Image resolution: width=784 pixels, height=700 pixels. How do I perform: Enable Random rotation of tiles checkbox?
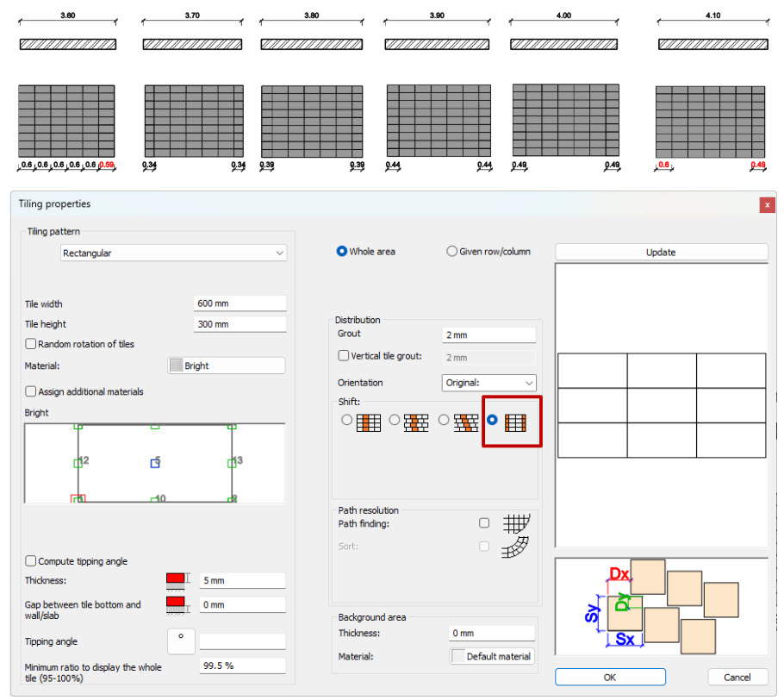[x=30, y=344]
